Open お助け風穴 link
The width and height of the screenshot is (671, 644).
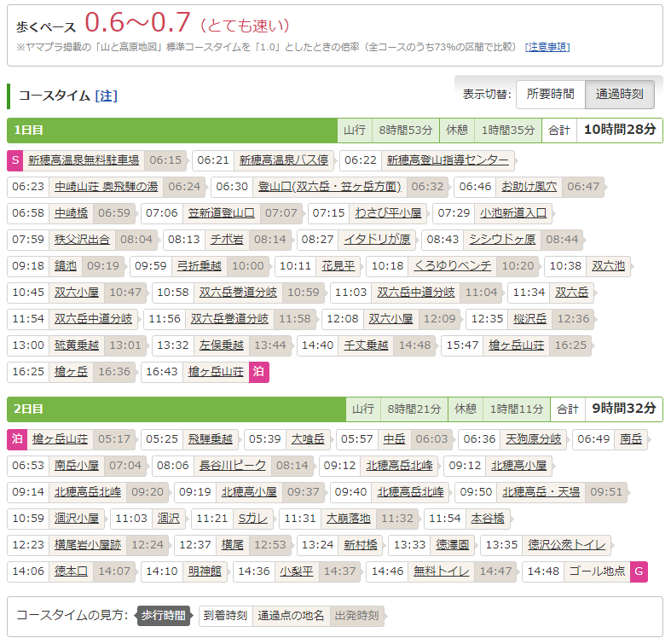point(529,187)
